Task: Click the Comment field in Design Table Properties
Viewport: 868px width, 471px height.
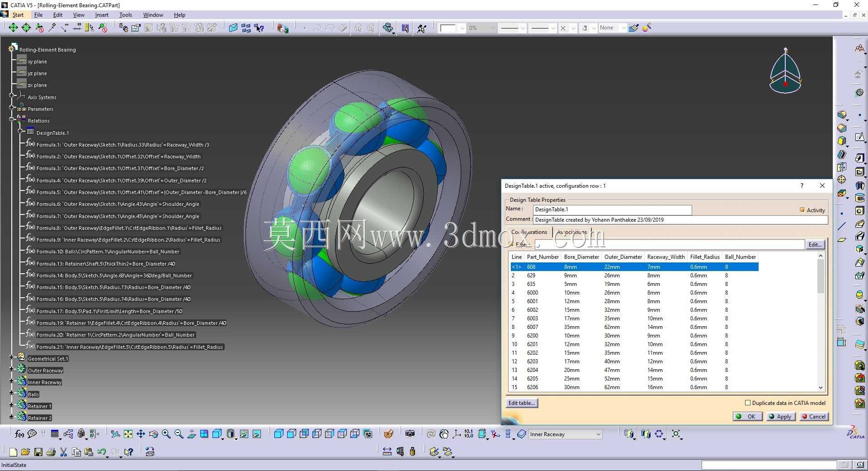Action: coord(680,220)
